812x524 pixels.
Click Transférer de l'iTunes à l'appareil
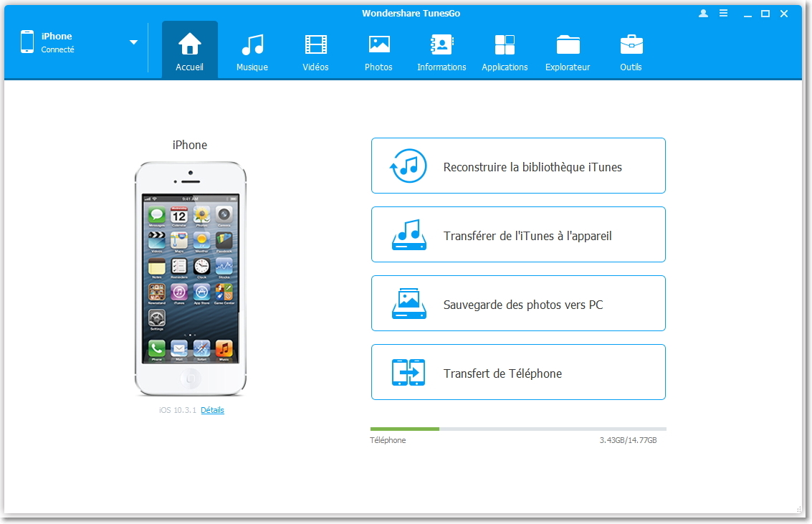518,235
